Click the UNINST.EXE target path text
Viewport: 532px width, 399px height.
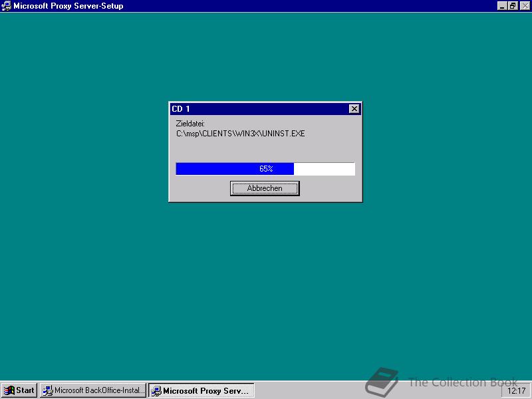(x=240, y=134)
